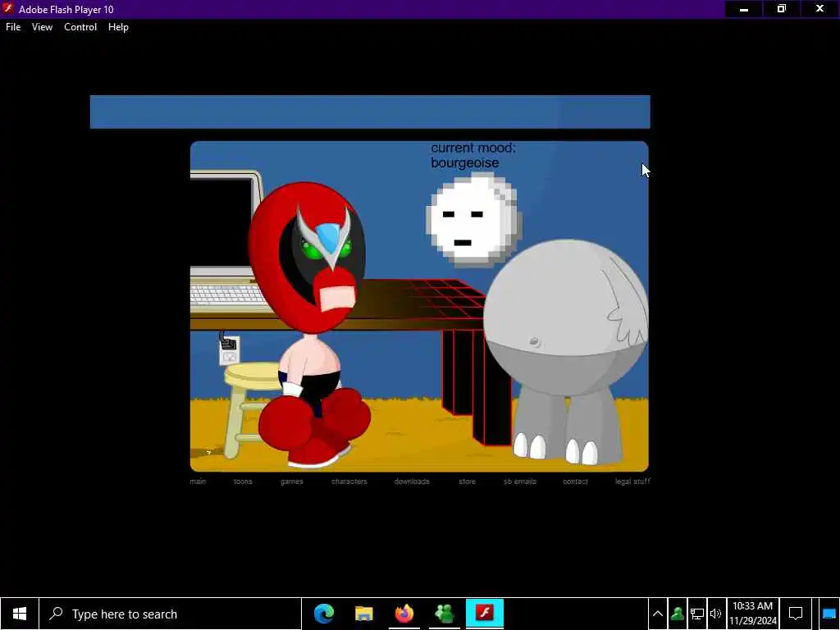
Task: Close the Adobe Flash Player window
Action: pyautogui.click(x=819, y=9)
